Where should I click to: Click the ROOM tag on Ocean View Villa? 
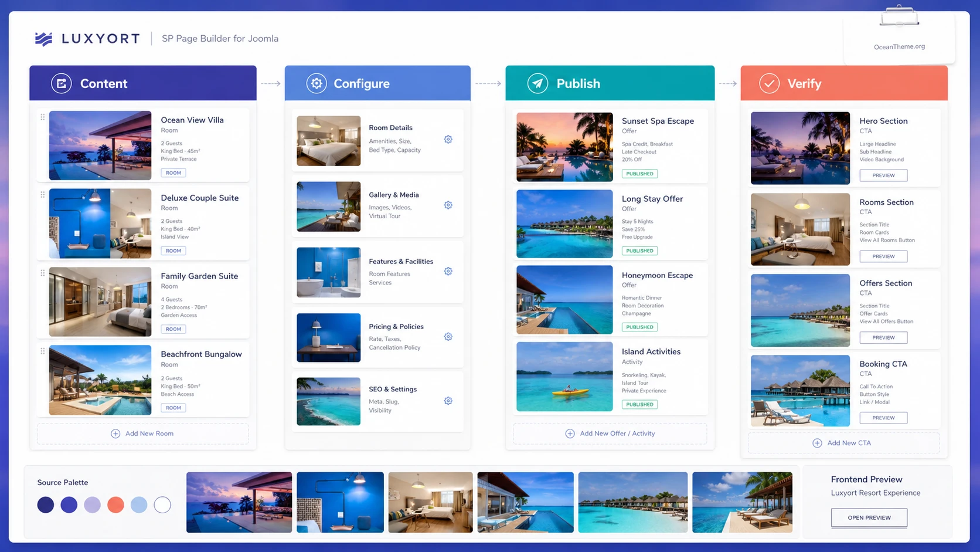tap(173, 173)
